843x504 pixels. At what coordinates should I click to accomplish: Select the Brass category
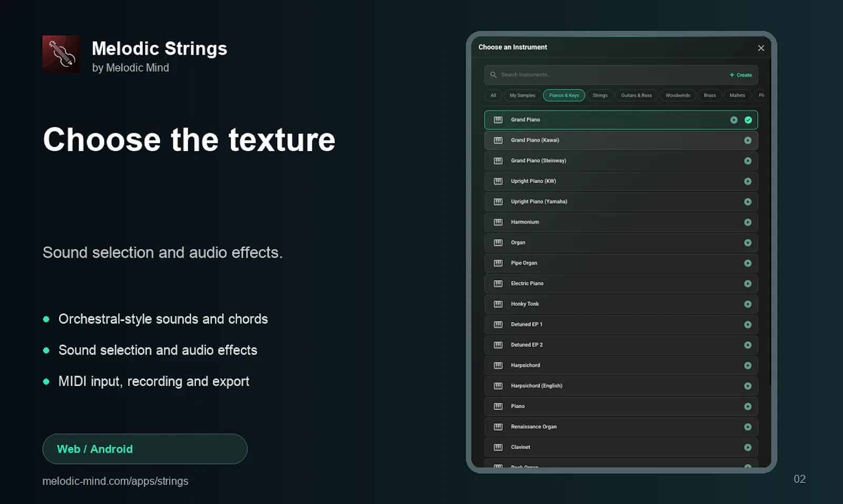pos(710,95)
